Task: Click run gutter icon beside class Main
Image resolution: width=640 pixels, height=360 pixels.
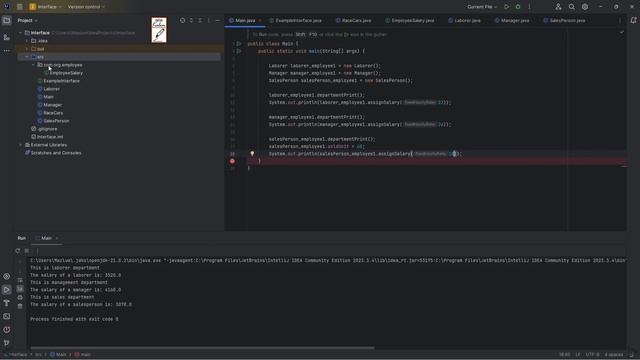Action: (239, 44)
